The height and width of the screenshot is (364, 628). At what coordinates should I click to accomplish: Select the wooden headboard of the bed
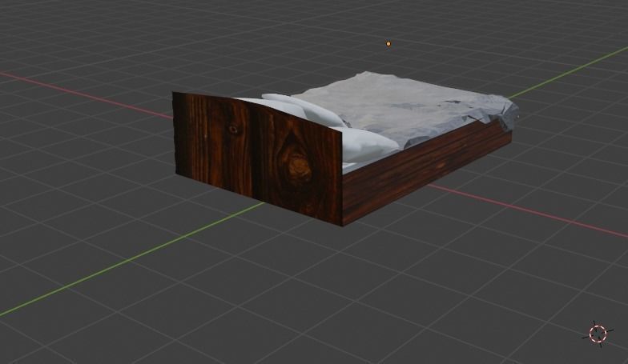pos(258,158)
